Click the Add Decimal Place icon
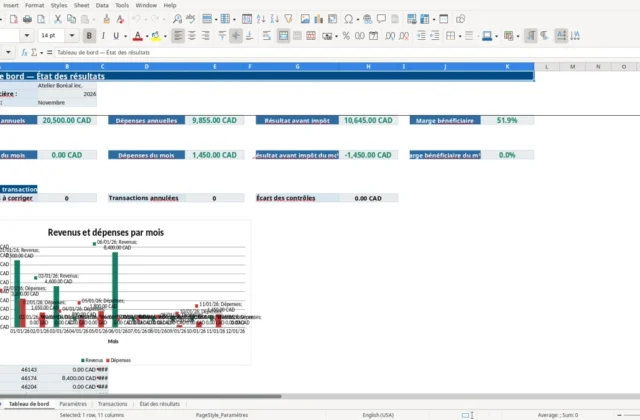 pos(390,36)
